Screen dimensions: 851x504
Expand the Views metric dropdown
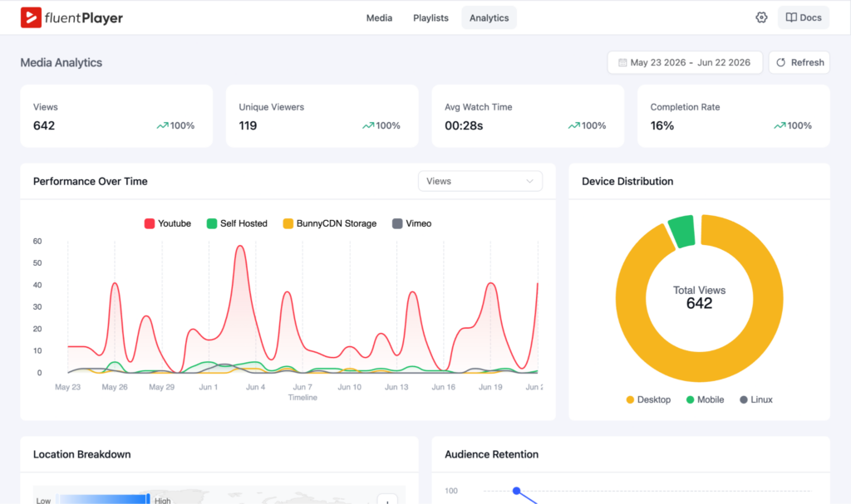(x=480, y=181)
